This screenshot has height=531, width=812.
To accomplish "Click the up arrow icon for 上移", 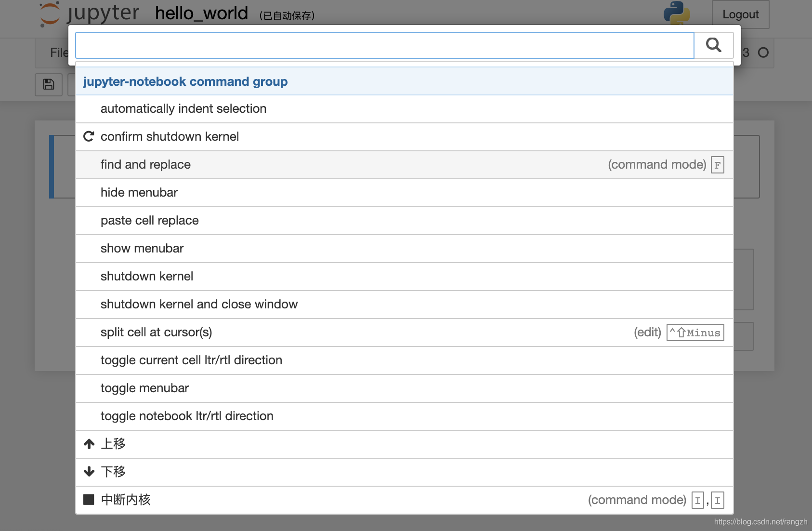I will coord(89,444).
